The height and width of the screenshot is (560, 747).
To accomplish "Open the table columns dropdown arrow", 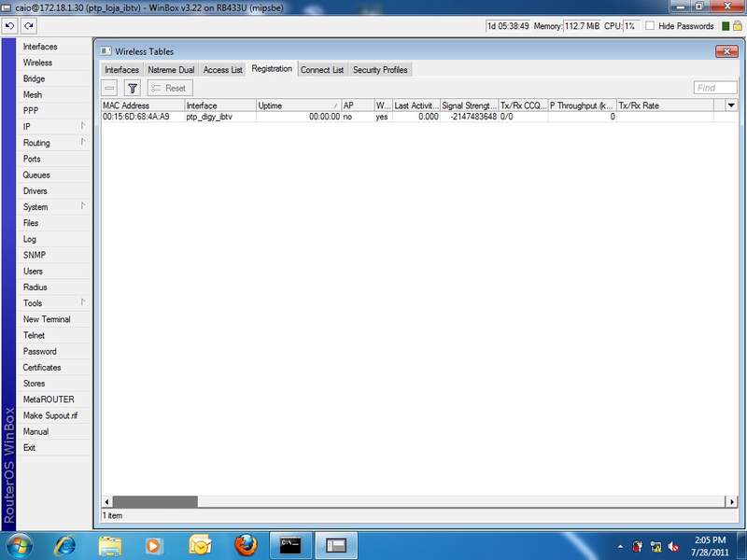I will [731, 105].
